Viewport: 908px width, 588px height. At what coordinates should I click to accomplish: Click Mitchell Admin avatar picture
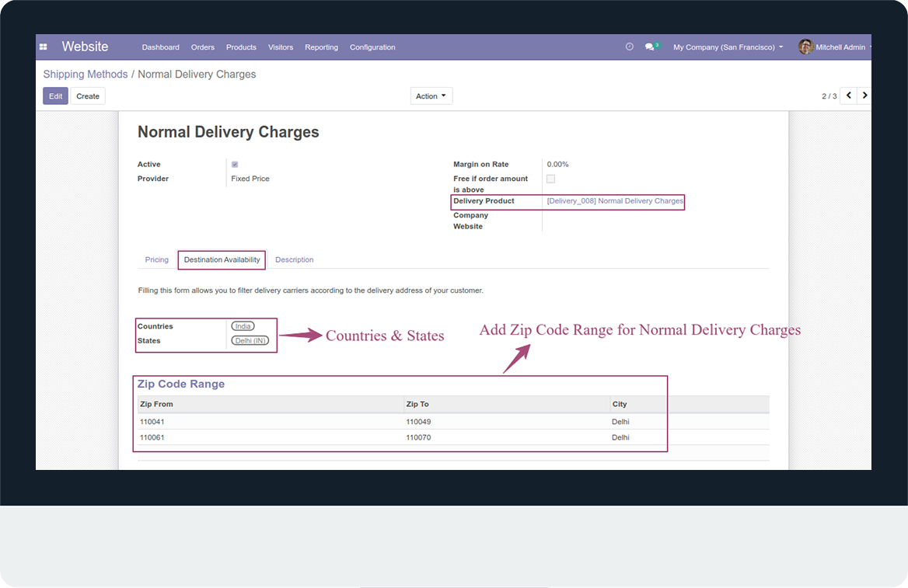click(805, 47)
